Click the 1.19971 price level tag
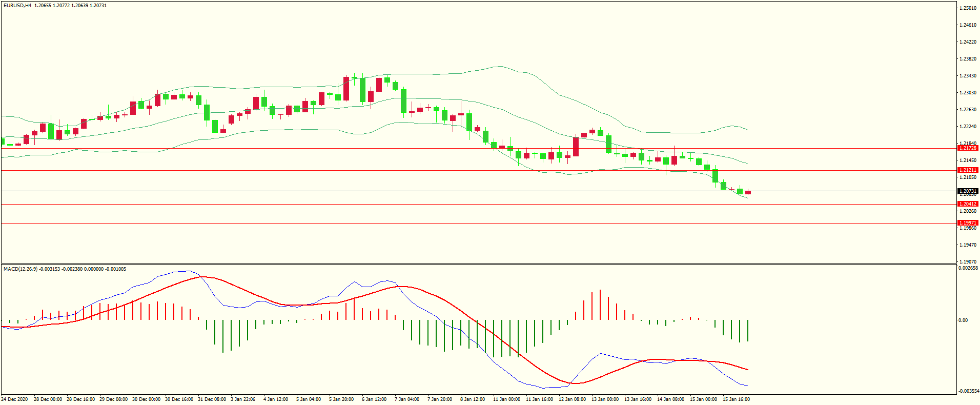The width and height of the screenshot is (980, 405). pyautogui.click(x=967, y=223)
